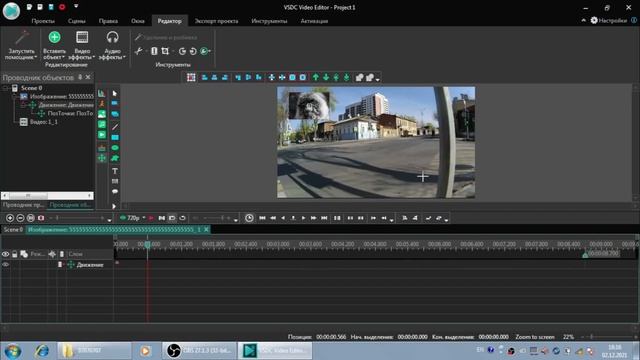The width and height of the screenshot is (640, 360).
Task: Open the Активация tab
Action: (x=314, y=21)
